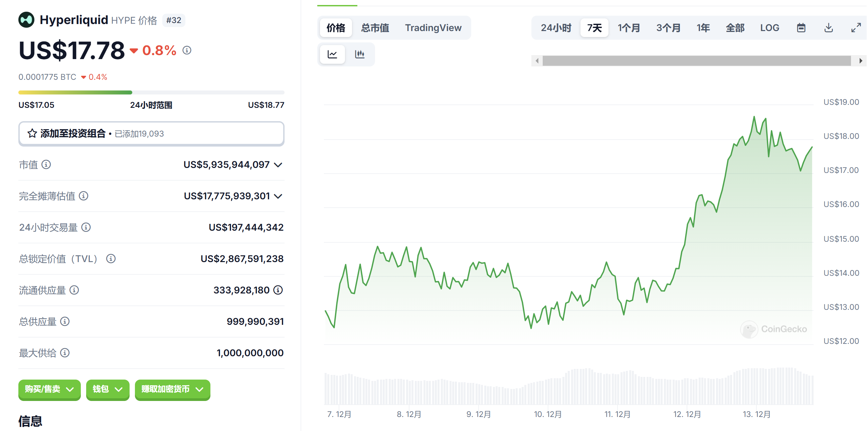Open the calendar date range picker
This screenshot has width=868, height=431.
(801, 28)
